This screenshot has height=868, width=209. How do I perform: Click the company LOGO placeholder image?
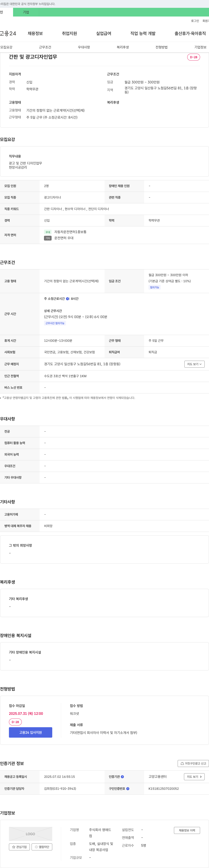coord(30,834)
